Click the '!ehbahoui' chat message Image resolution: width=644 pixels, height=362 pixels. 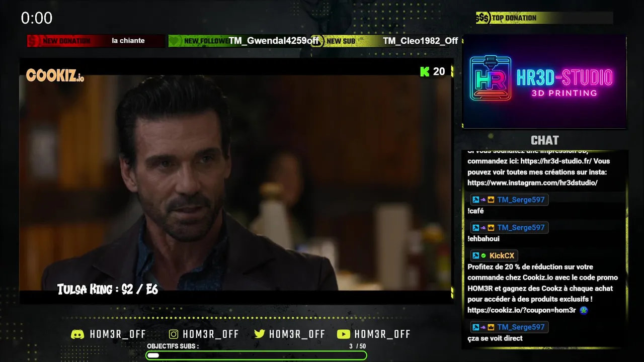pos(484,239)
